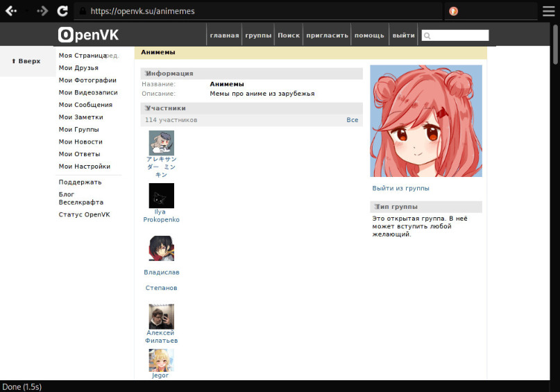Click the Участники section header
Viewport: 560px width, 392px height.
(251, 108)
